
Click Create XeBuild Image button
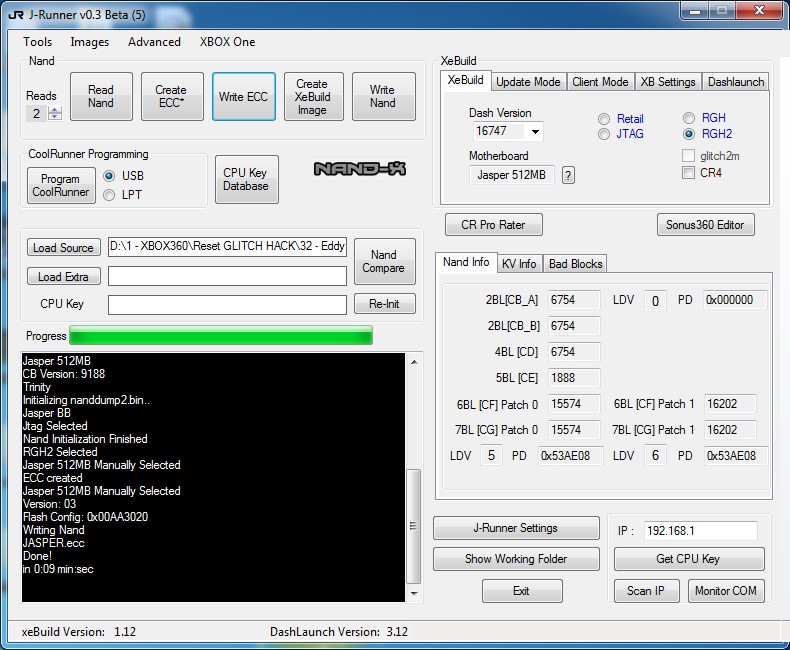pos(313,96)
